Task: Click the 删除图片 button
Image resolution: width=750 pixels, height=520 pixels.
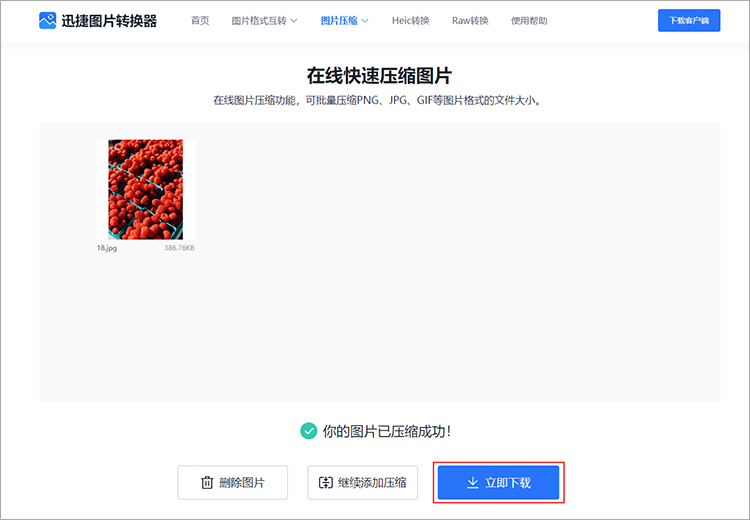Action: (232, 482)
